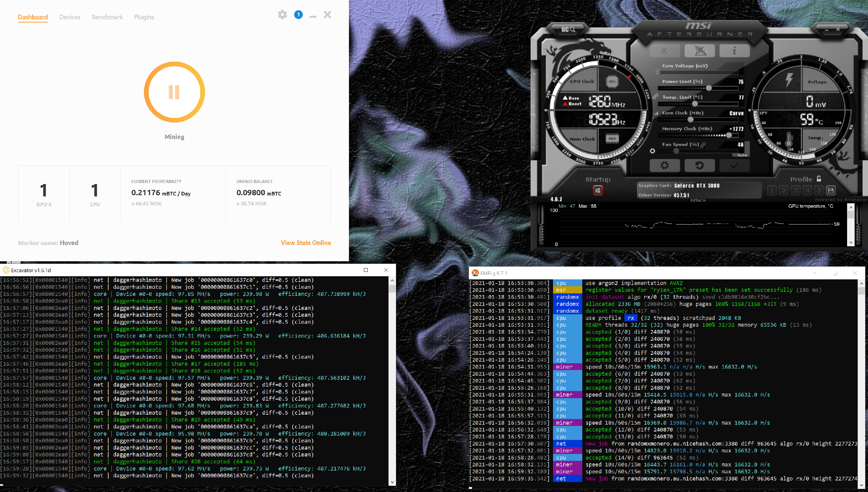
Task: Click DETACH below the graphics card info
Action: [x=698, y=200]
